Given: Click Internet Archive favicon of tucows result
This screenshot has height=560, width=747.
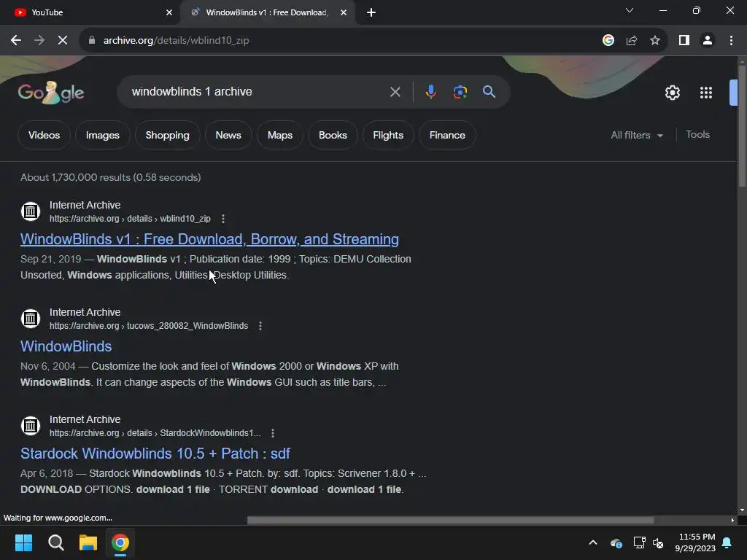Looking at the screenshot, I should 31,318.
